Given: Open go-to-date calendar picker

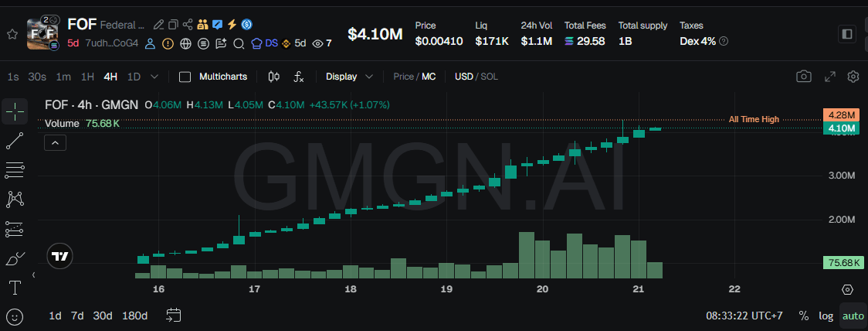Looking at the screenshot, I should click(x=174, y=316).
